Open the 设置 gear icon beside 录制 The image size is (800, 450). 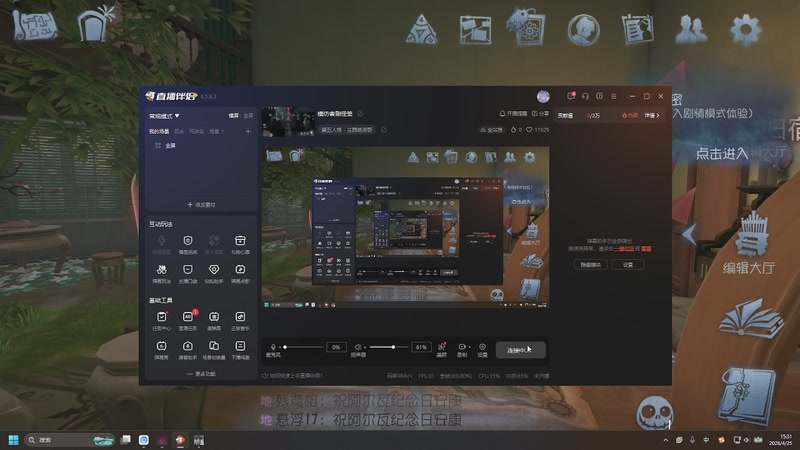[x=482, y=347]
